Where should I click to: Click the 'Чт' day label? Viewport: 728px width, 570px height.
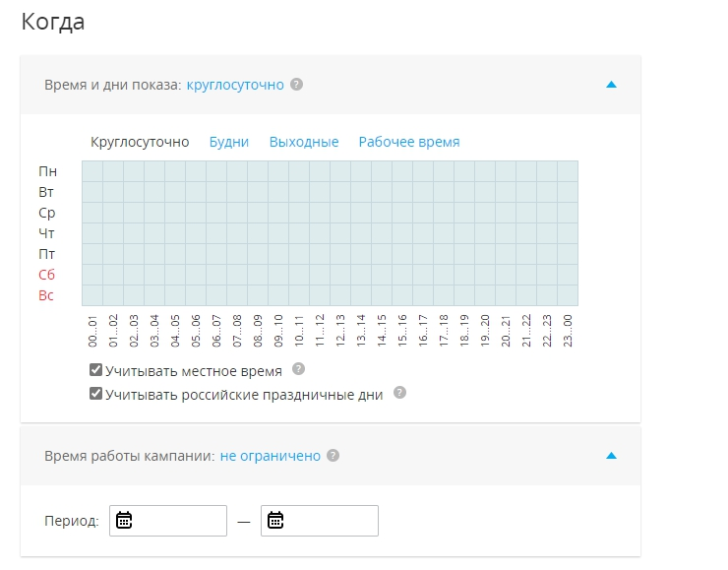(46, 233)
